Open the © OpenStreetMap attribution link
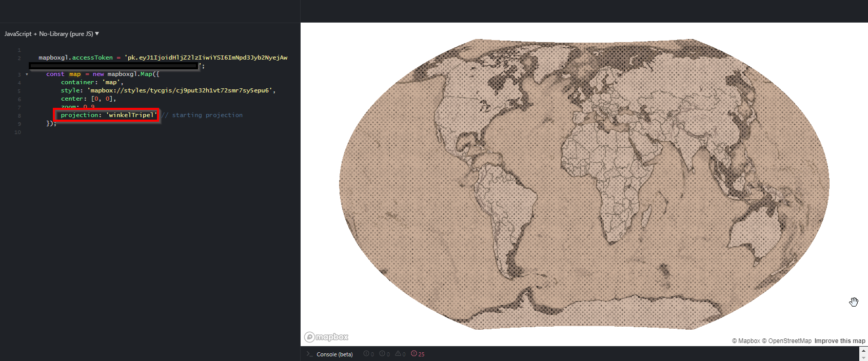Viewport: 868px width, 361px height. point(787,341)
